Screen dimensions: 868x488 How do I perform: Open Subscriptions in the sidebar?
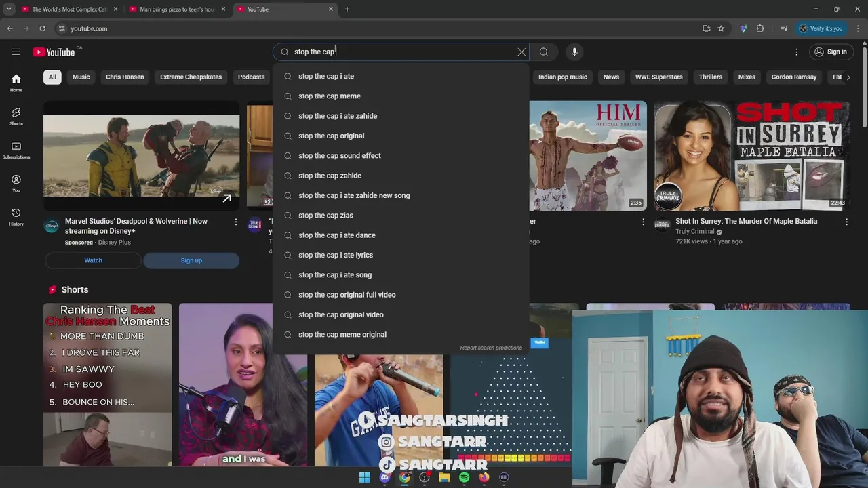click(16, 150)
